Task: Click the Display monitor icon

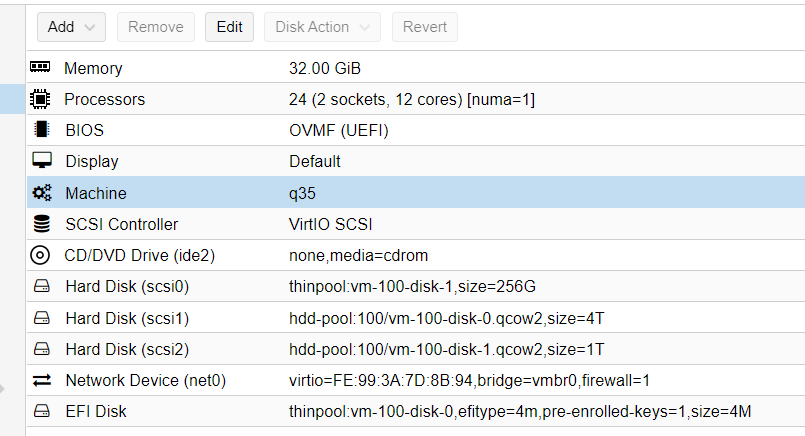Action: pos(42,161)
